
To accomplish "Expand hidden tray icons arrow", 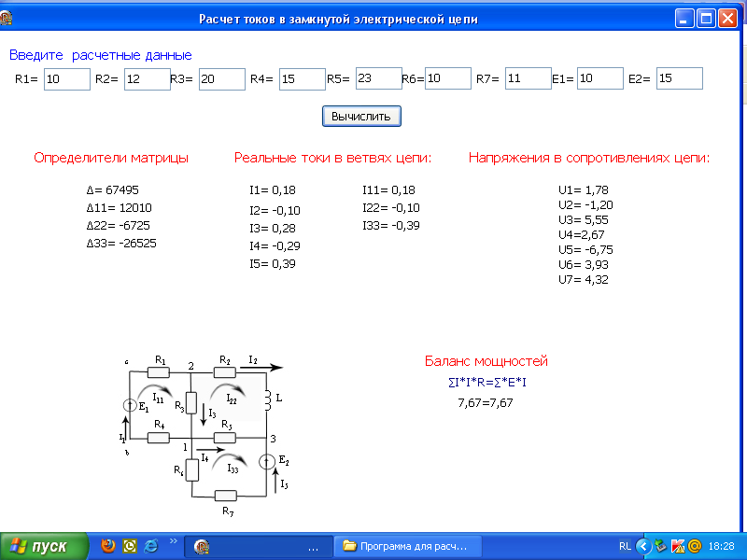I will click(643, 546).
